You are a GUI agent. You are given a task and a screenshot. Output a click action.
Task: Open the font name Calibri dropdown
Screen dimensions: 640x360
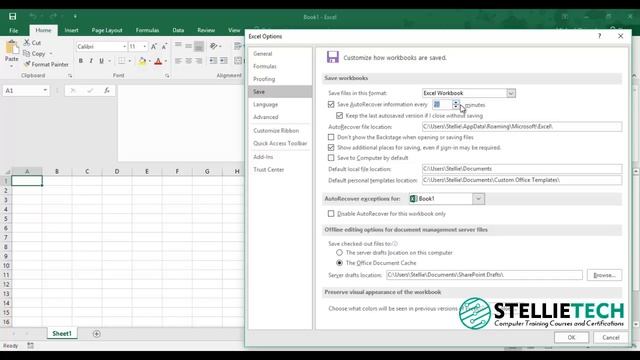click(x=124, y=47)
